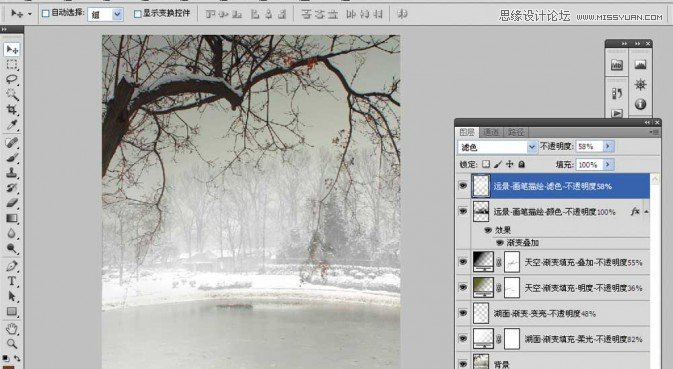Viewport: 673px width, 369px height.
Task: Select the Rectangle shape tool
Action: [x=12, y=312]
